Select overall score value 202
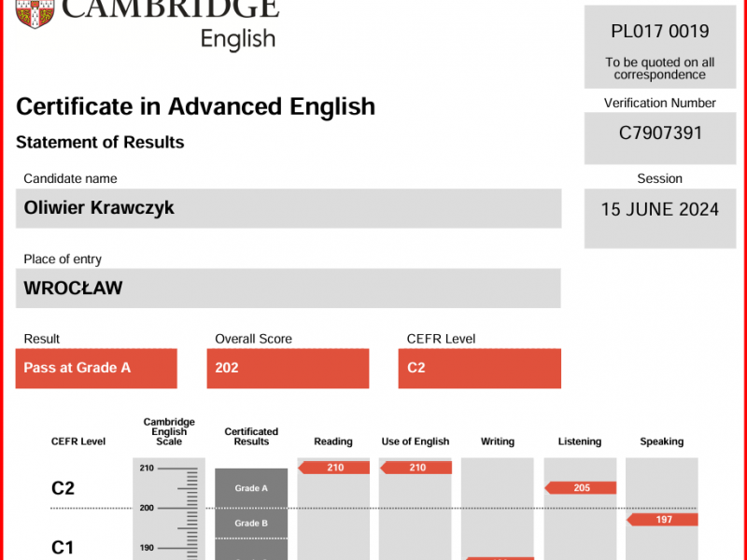 227,368
